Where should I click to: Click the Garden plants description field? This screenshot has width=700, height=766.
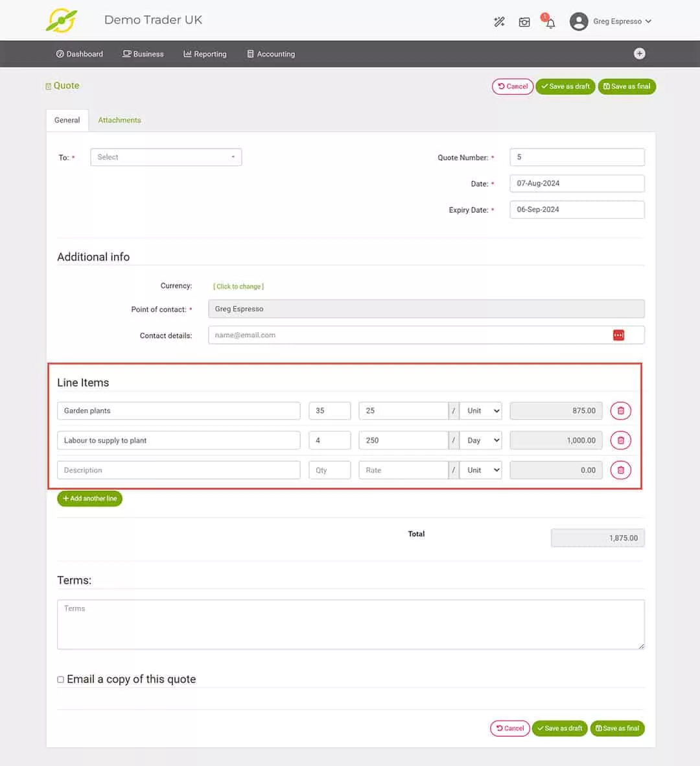(179, 411)
